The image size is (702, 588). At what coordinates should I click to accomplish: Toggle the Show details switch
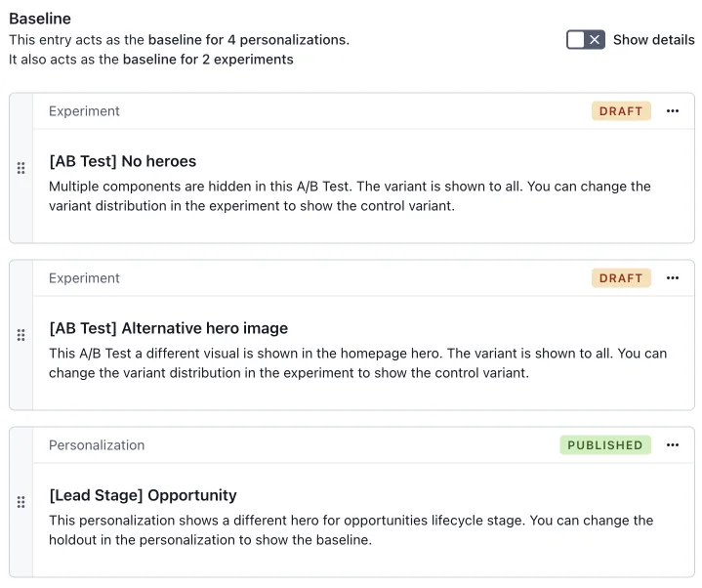pyautogui.click(x=585, y=40)
